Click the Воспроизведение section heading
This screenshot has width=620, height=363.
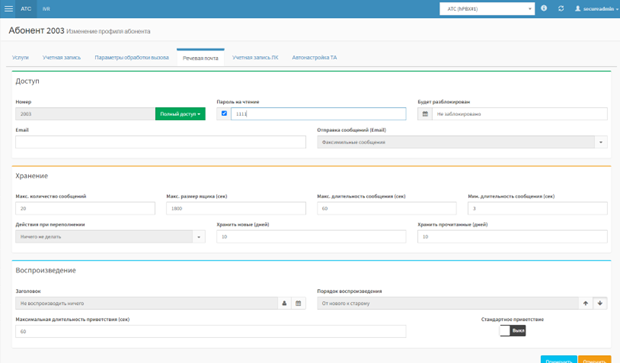pos(46,270)
